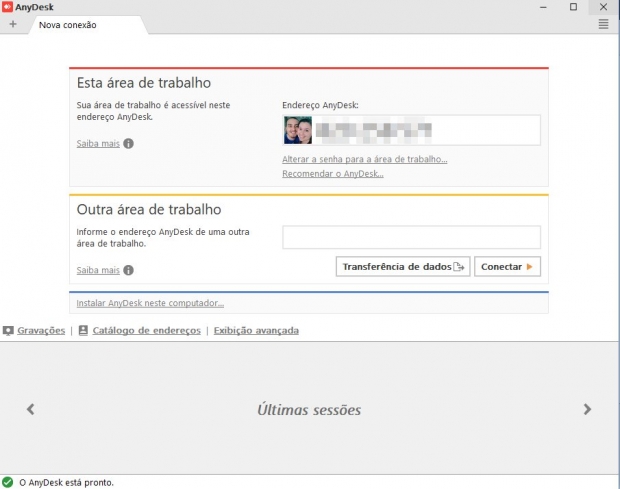
Task: Open Instalar AnyDesk neste computador link
Action: (x=150, y=303)
